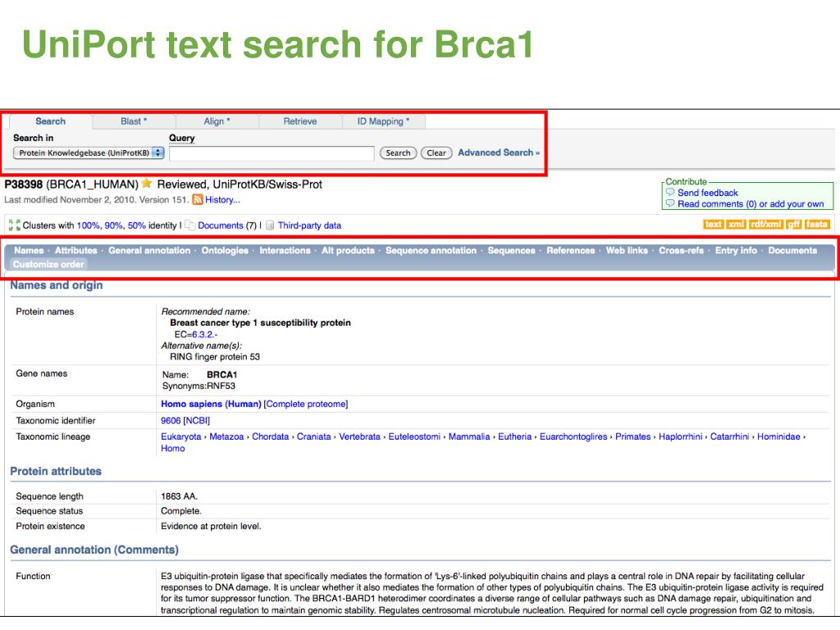
Task: Download entry in text format
Action: [x=713, y=225]
